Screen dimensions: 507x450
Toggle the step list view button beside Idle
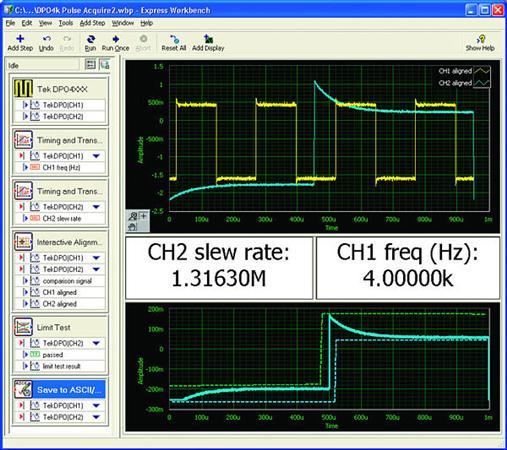(x=90, y=64)
